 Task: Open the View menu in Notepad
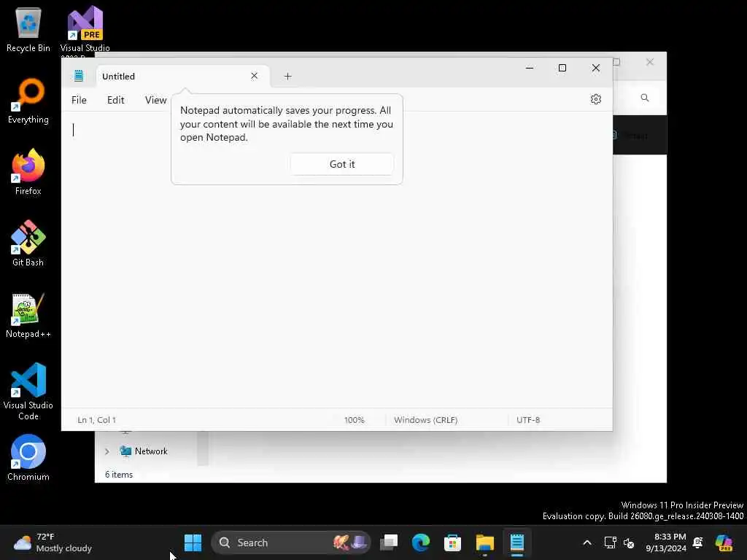pos(156,100)
